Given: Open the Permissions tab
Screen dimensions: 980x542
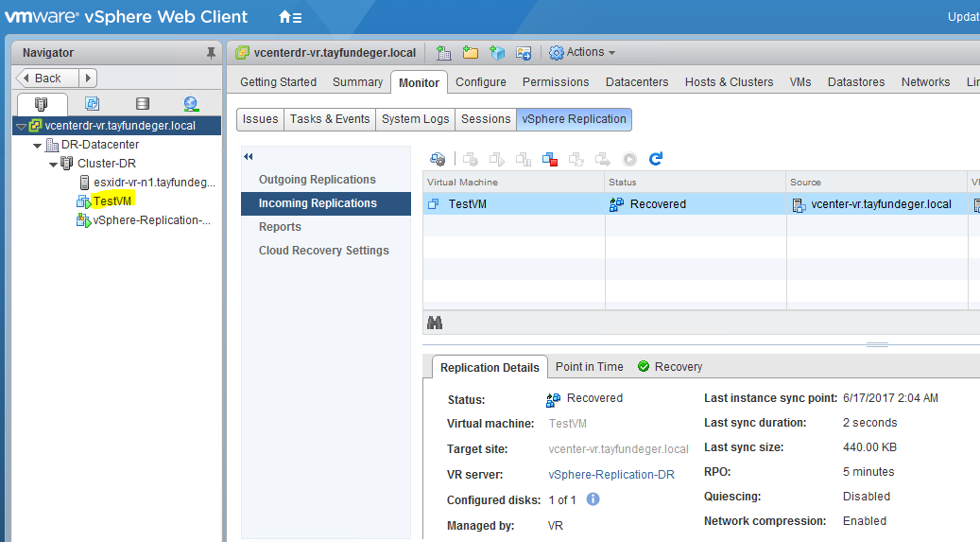Looking at the screenshot, I should [556, 82].
